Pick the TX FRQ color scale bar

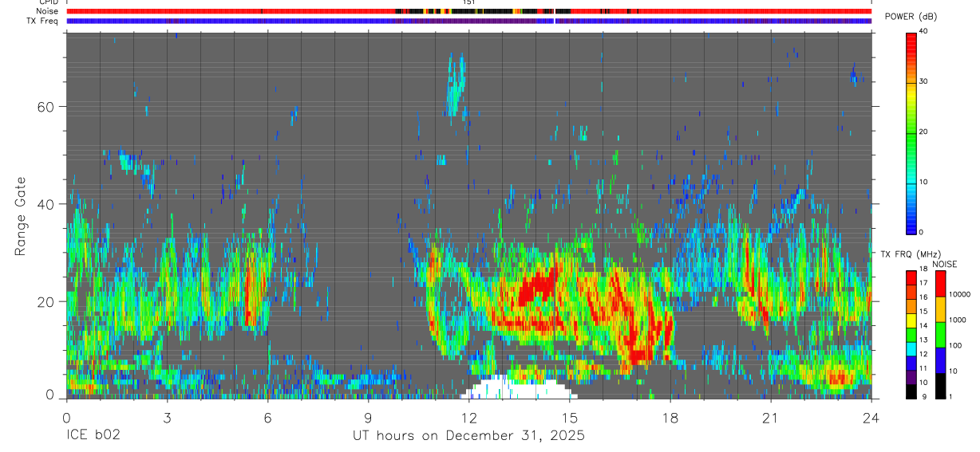(x=911, y=334)
